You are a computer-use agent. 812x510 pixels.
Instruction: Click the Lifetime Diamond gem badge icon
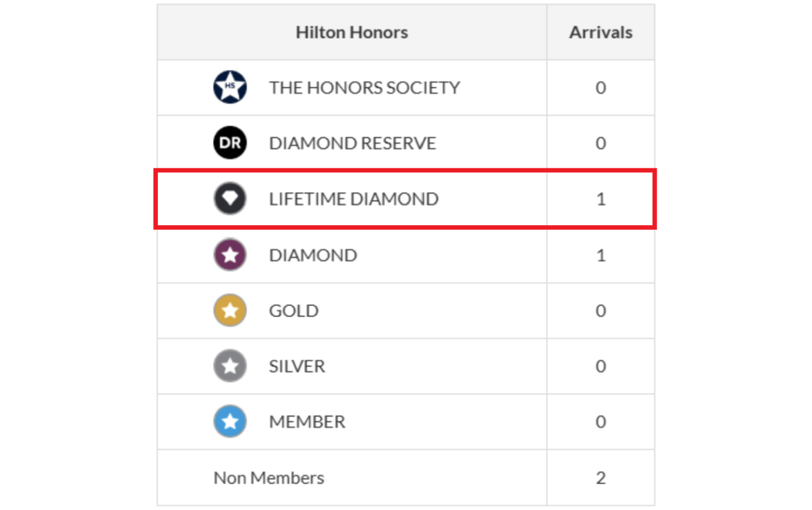[230, 198]
